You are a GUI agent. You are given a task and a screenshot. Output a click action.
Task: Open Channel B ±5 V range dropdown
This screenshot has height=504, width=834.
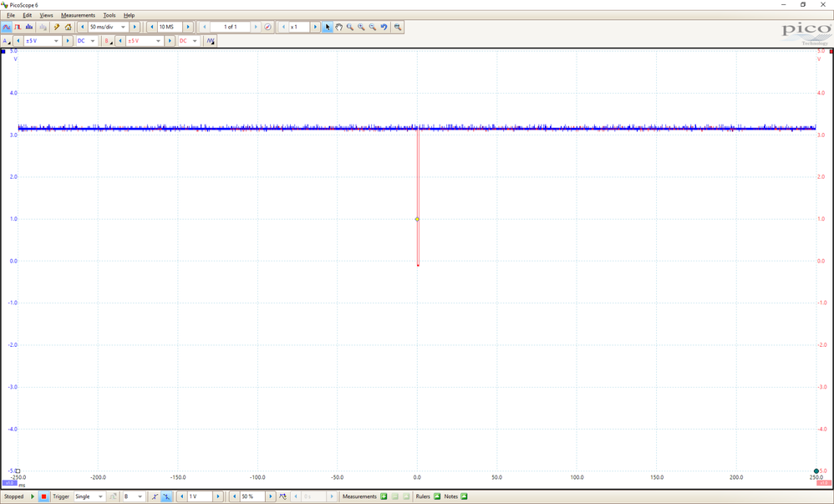click(x=144, y=41)
